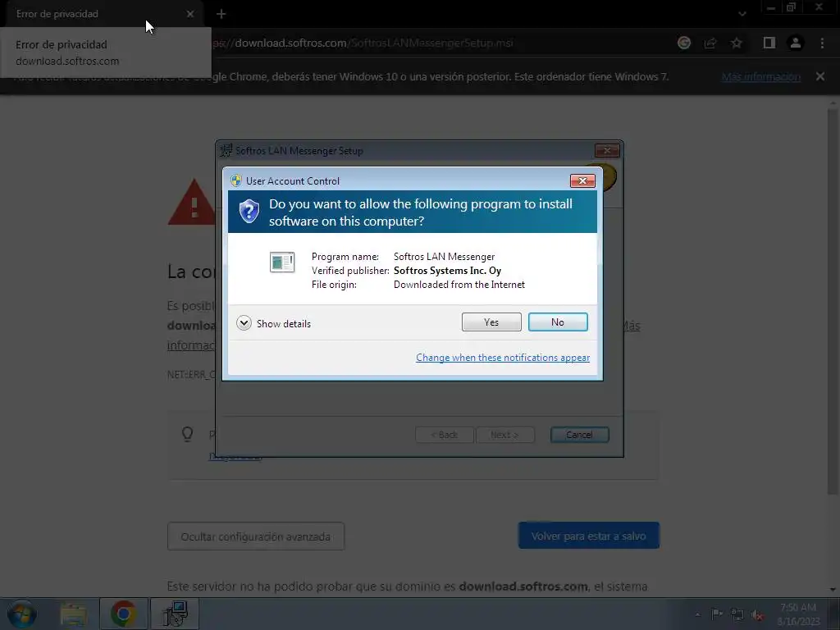Click Action Center flag tray icon
The image size is (840, 630).
pos(717,614)
